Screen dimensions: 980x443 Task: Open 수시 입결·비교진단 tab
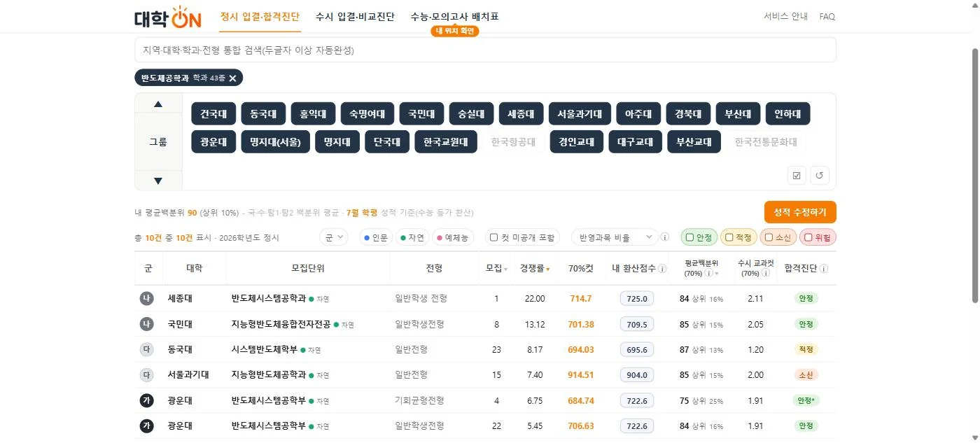click(x=355, y=17)
